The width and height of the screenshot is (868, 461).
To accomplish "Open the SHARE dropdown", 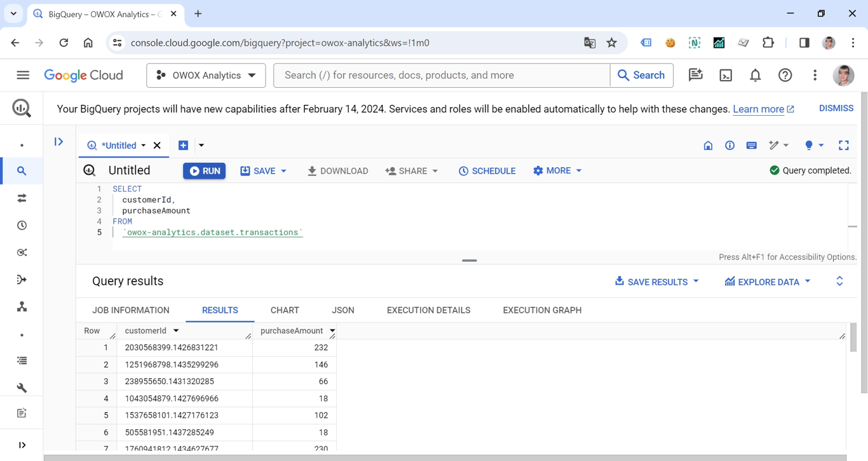I will pos(412,171).
